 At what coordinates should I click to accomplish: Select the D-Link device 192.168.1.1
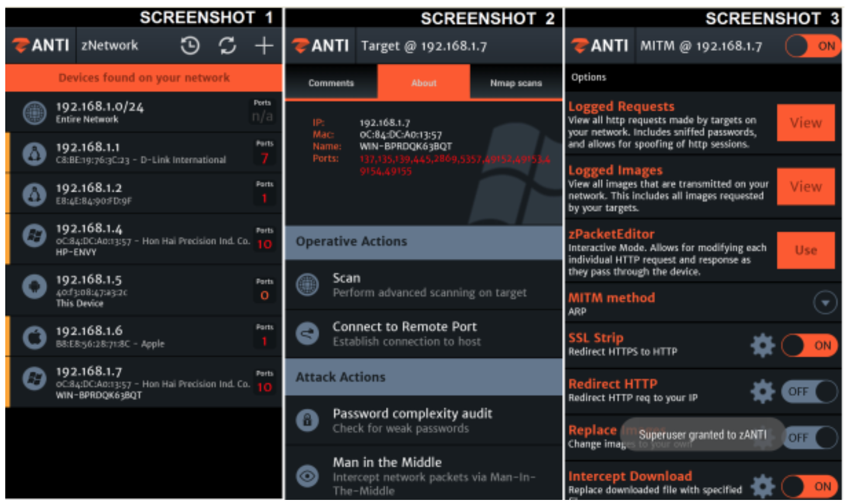[140, 153]
